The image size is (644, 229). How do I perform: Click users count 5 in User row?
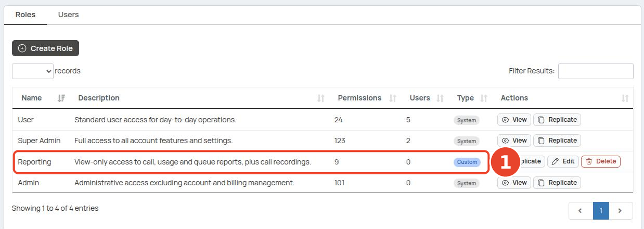click(x=408, y=120)
